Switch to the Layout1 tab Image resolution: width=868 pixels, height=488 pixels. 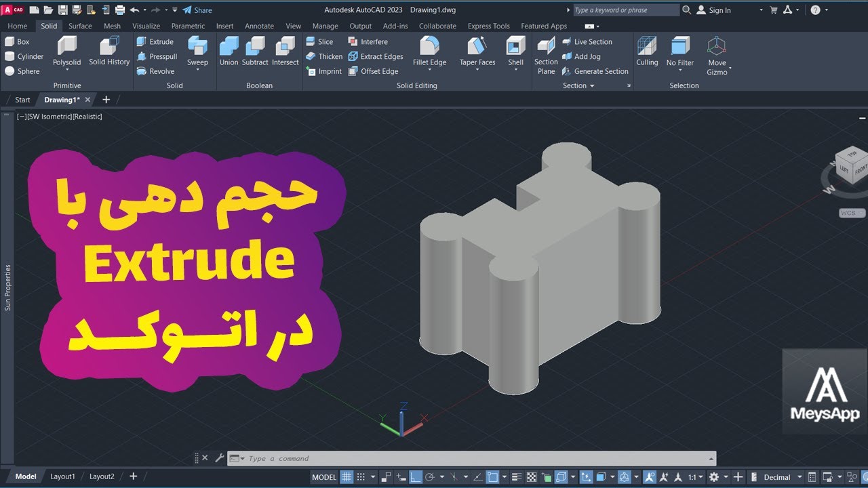(x=62, y=476)
